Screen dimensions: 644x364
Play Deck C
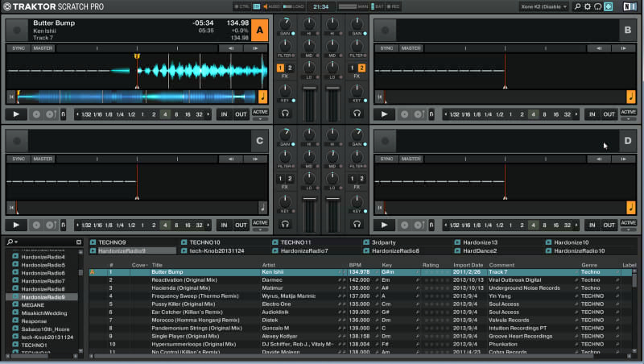click(x=16, y=225)
